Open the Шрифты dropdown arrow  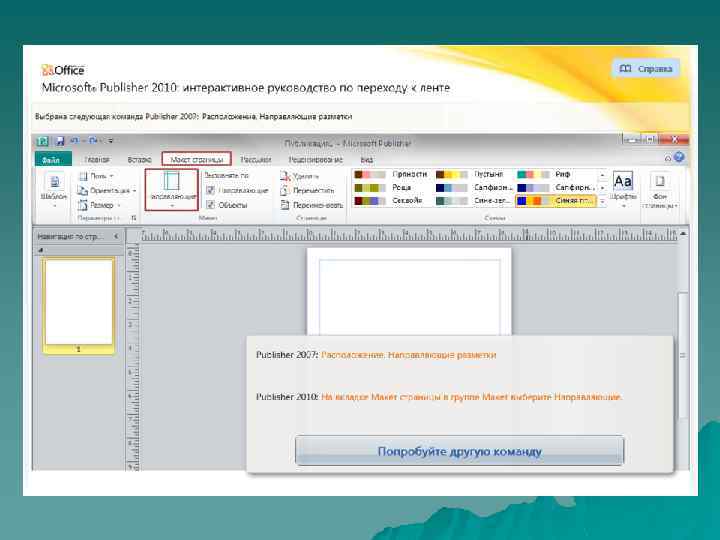[x=623, y=206]
